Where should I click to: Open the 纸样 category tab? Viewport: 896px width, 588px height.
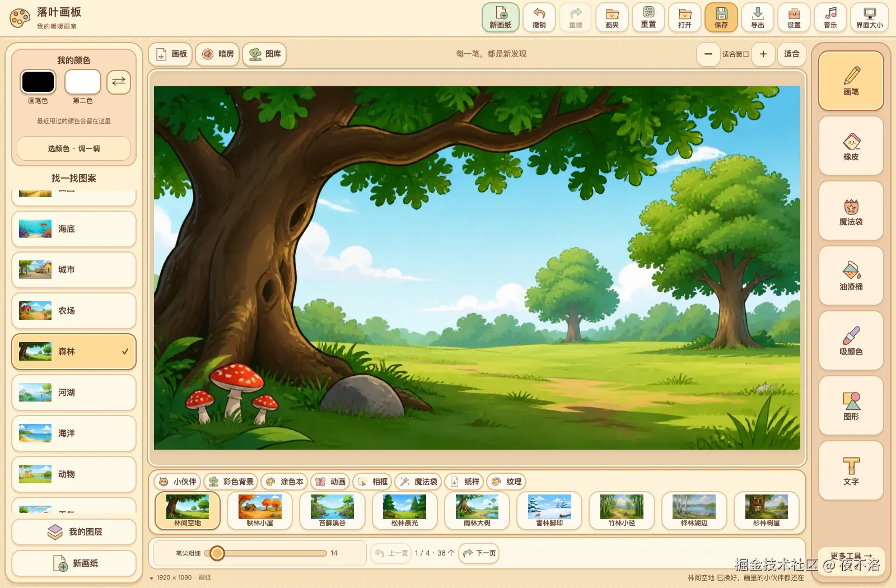[x=465, y=482]
